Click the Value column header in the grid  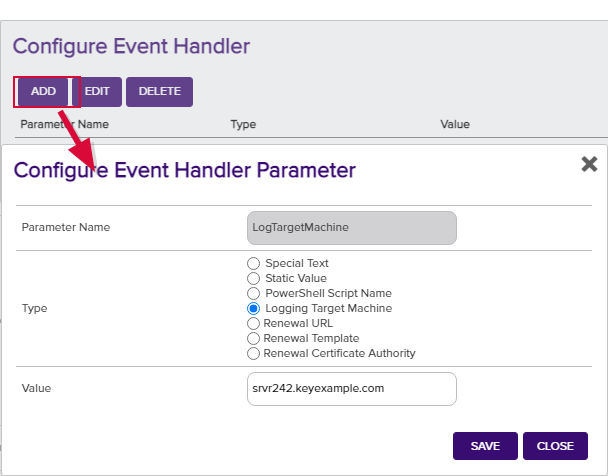[455, 125]
